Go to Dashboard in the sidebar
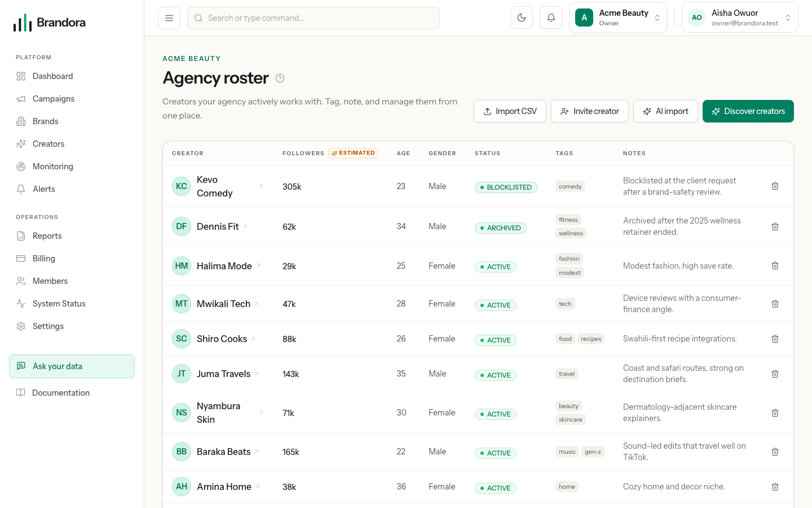 72,76
